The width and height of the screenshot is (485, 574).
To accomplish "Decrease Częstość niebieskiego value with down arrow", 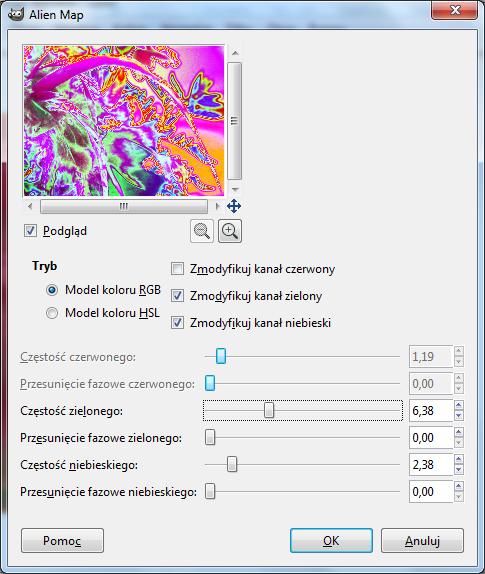I will [x=459, y=470].
